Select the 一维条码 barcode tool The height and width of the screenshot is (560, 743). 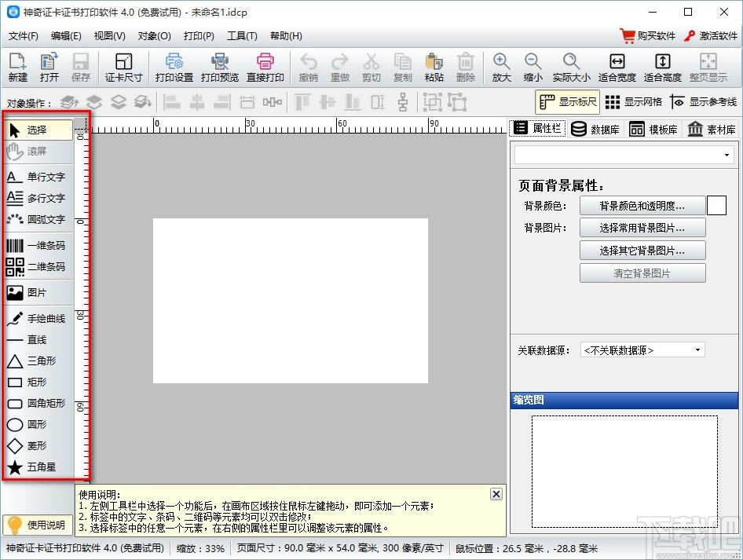(x=38, y=245)
